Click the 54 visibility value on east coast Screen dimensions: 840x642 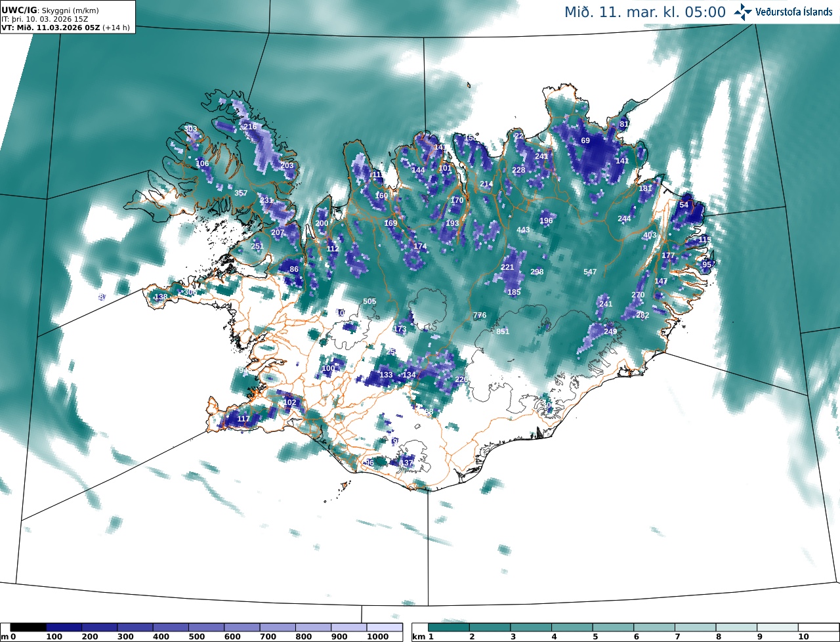coord(684,205)
